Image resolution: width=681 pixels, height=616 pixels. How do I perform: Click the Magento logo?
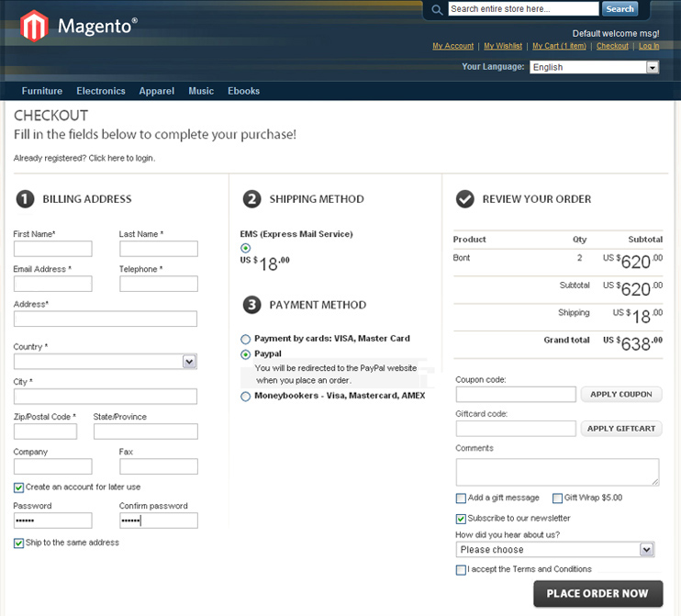point(79,26)
